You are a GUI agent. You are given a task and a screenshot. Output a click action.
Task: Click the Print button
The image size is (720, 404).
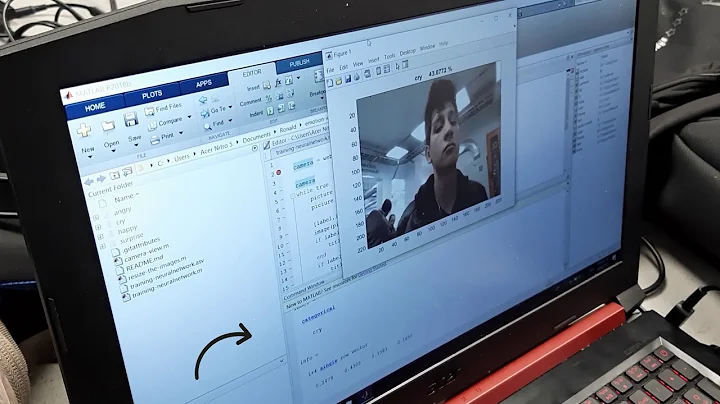click(163, 137)
